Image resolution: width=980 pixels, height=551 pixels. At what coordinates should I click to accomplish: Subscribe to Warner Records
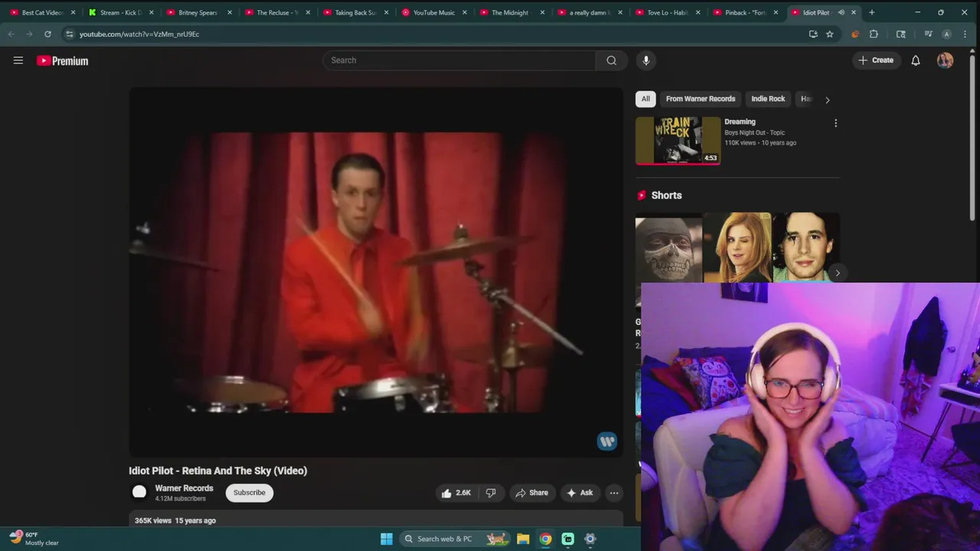(250, 493)
